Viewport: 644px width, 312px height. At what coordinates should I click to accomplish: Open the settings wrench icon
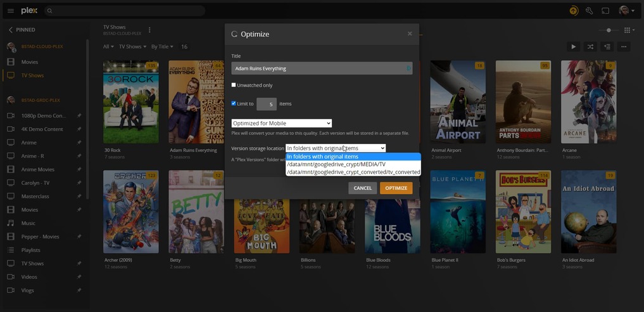click(589, 11)
